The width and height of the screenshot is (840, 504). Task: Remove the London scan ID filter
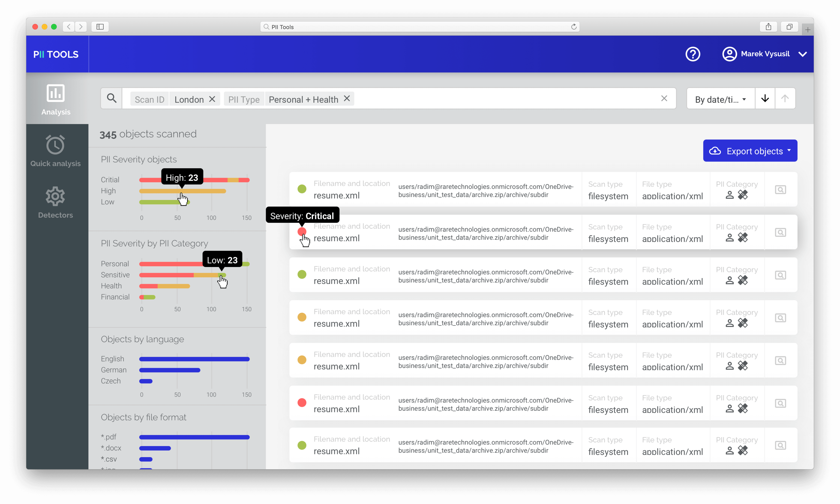212,99
